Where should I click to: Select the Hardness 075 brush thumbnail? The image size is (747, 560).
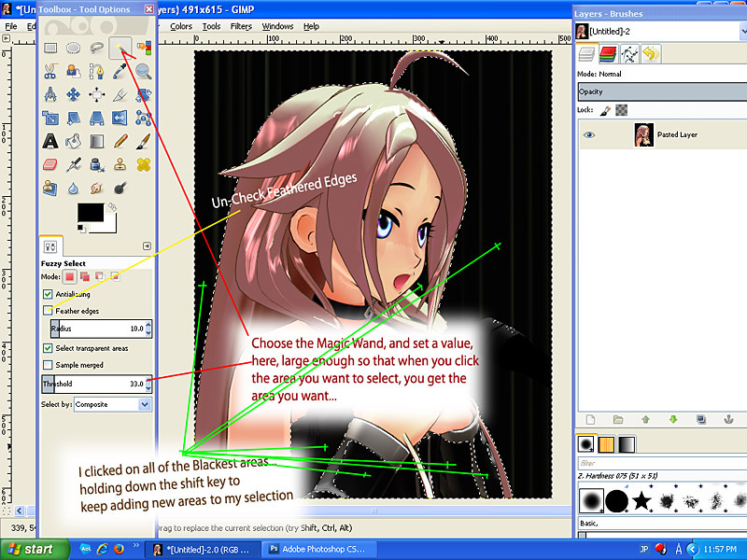point(590,500)
